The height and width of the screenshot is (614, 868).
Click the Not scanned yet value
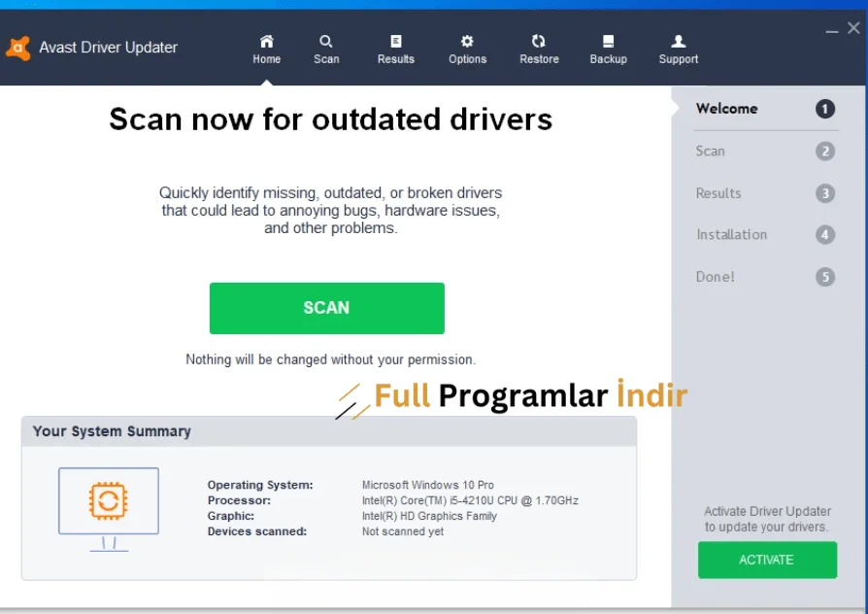coord(403,531)
